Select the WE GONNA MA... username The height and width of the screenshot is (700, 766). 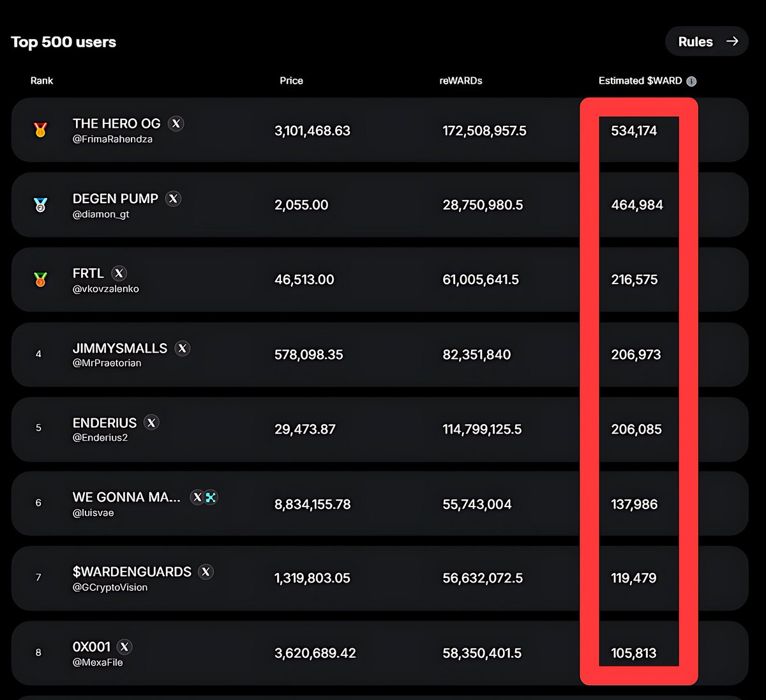[x=126, y=497]
